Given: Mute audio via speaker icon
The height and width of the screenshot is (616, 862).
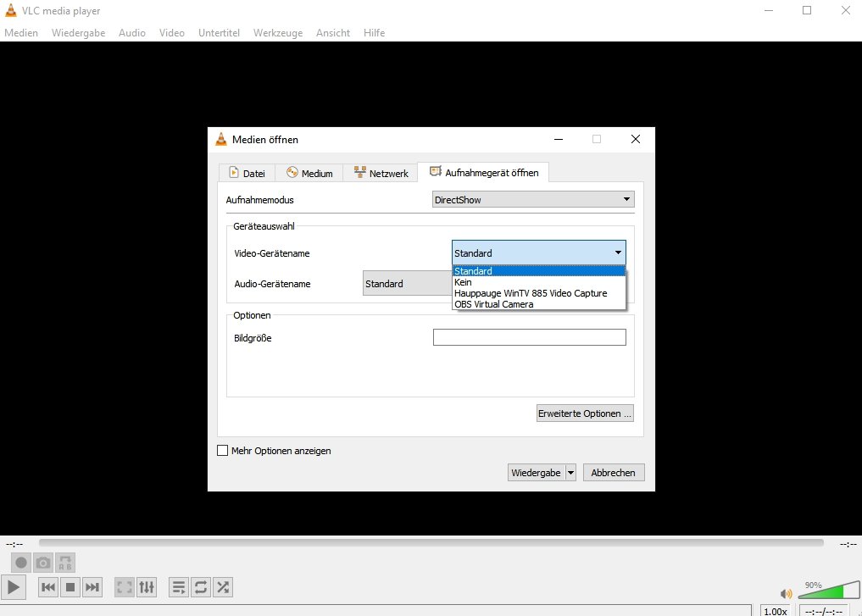Looking at the screenshot, I should [786, 593].
